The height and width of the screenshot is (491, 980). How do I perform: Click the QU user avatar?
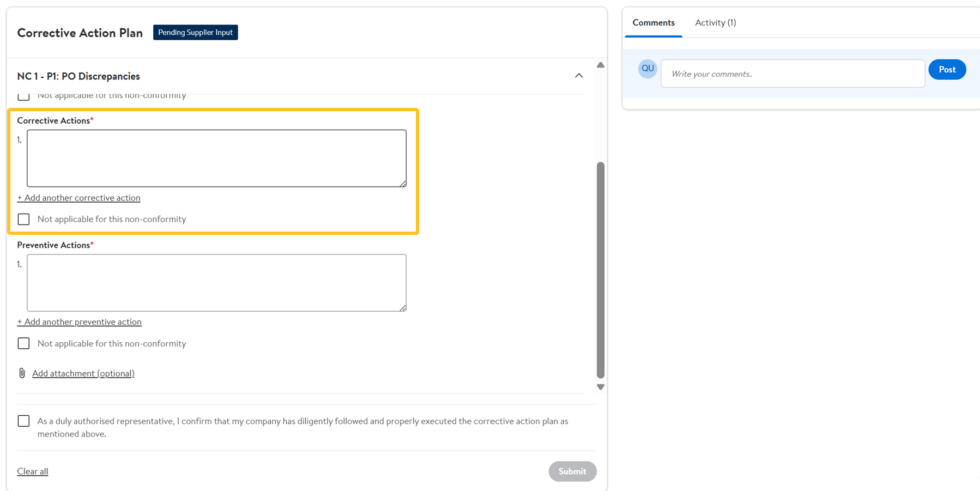point(648,69)
